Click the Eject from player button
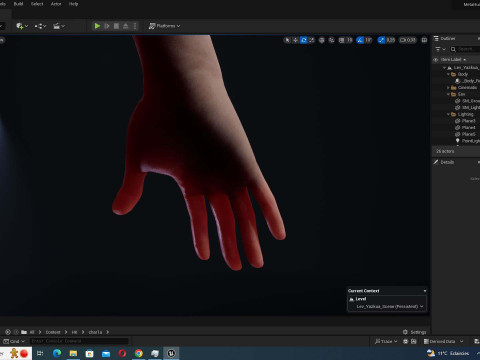 126,26
